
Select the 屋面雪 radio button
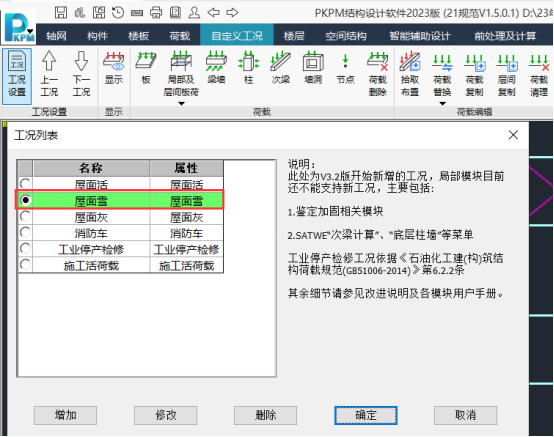pos(25,200)
